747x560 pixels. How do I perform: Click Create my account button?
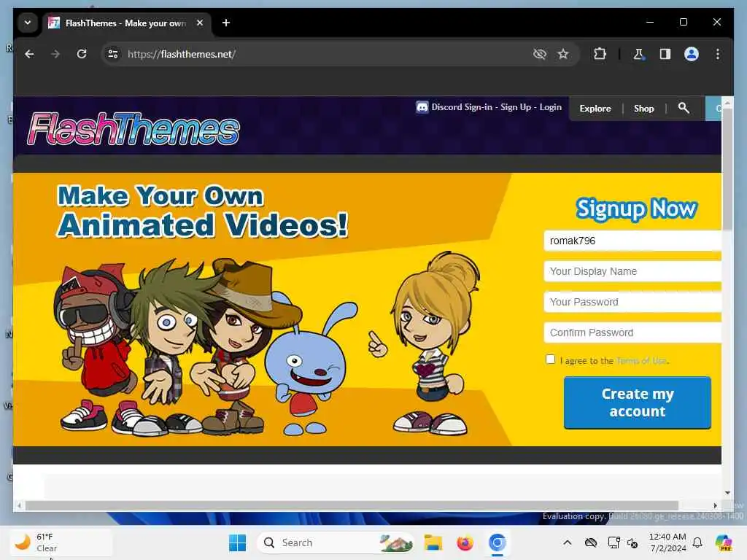point(638,402)
